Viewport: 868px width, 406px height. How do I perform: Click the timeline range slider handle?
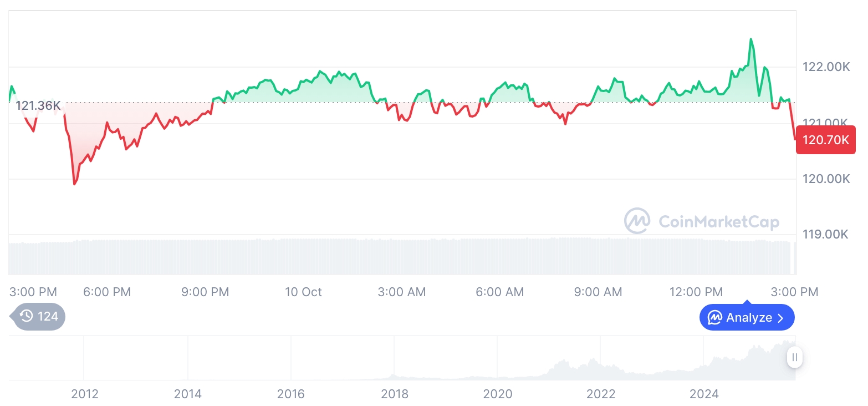click(x=795, y=357)
